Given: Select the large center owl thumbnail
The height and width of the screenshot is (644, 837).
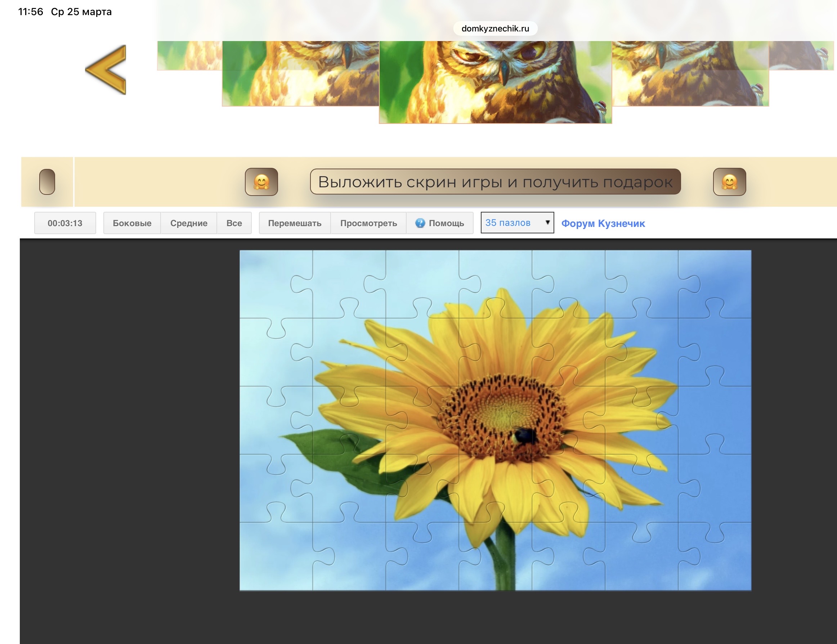Looking at the screenshot, I should click(x=495, y=82).
